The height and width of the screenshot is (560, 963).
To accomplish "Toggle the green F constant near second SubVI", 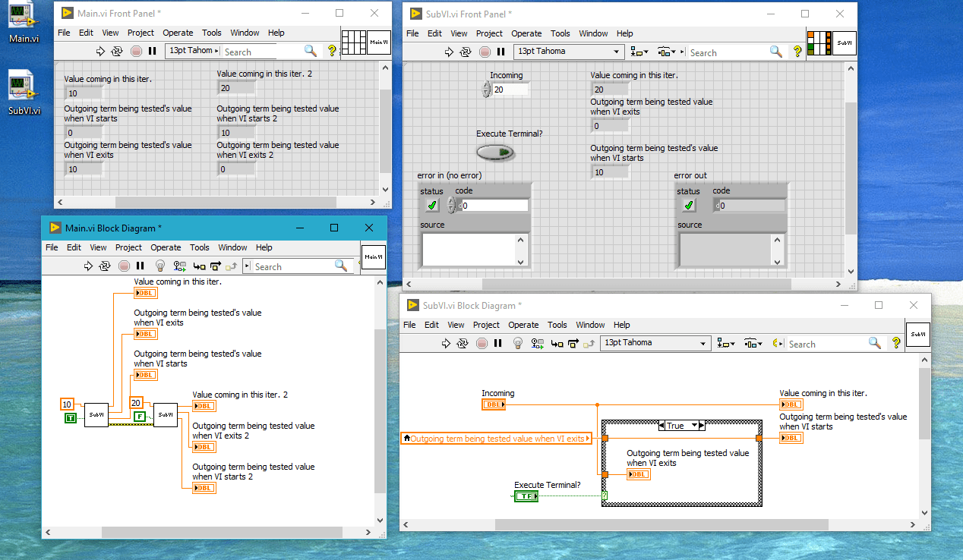I will coord(140,416).
